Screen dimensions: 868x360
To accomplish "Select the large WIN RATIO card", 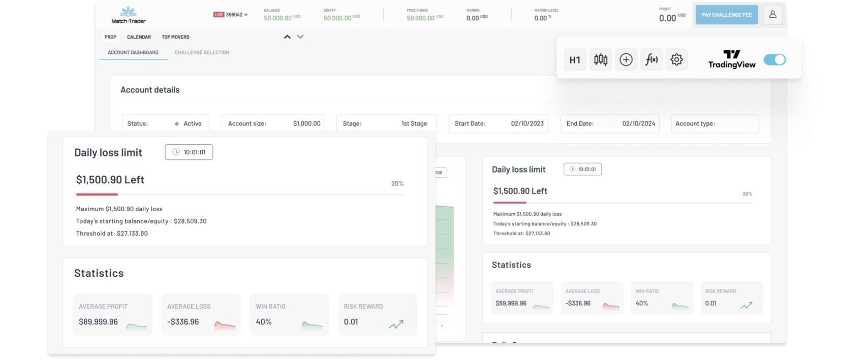I will tap(289, 315).
